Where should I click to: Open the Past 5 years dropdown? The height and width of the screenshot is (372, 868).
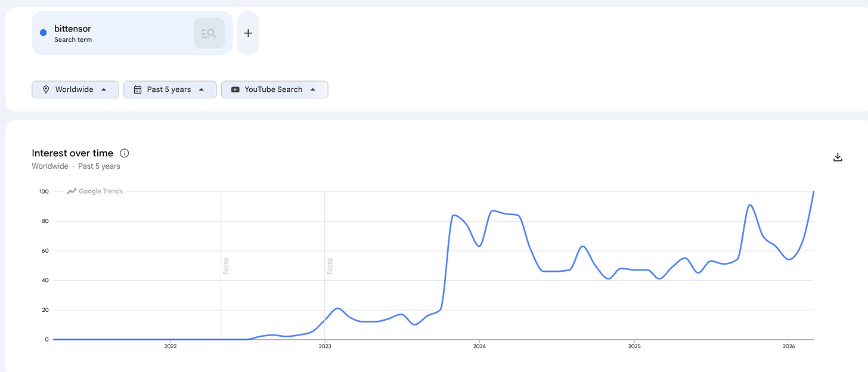point(170,89)
